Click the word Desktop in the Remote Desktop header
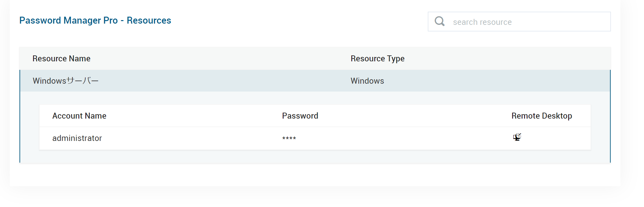Image resolution: width=644 pixels, height=207 pixels. pyautogui.click(x=557, y=116)
